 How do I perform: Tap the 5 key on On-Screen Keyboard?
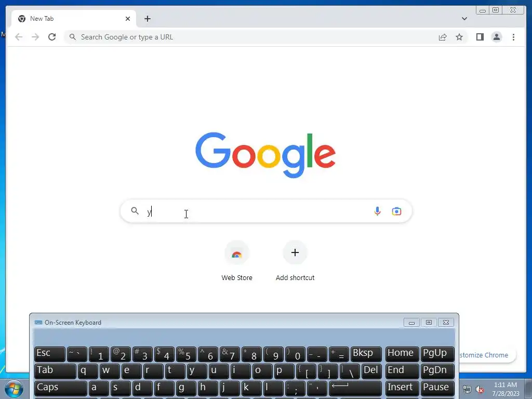(187, 354)
